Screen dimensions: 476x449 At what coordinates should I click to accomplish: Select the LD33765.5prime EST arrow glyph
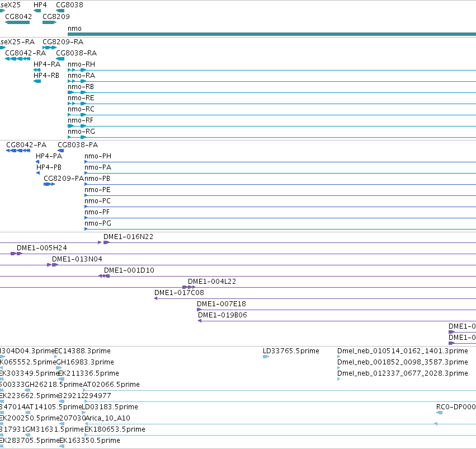(x=266, y=357)
